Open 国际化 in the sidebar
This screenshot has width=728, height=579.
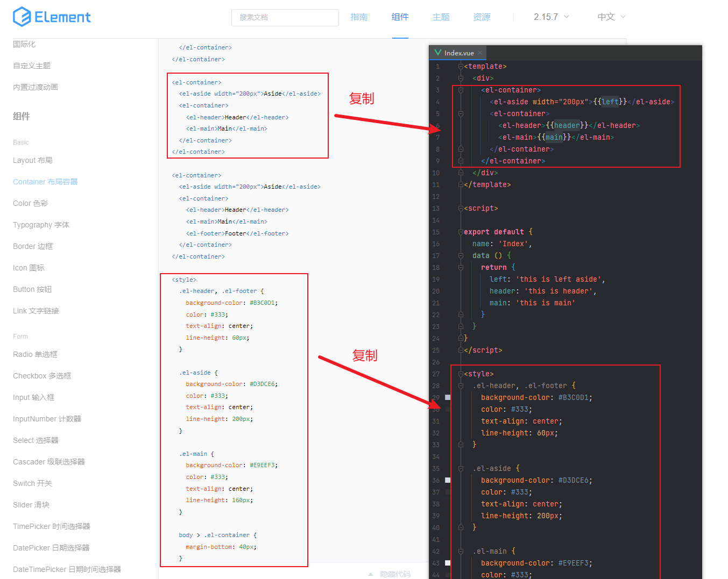[x=24, y=44]
